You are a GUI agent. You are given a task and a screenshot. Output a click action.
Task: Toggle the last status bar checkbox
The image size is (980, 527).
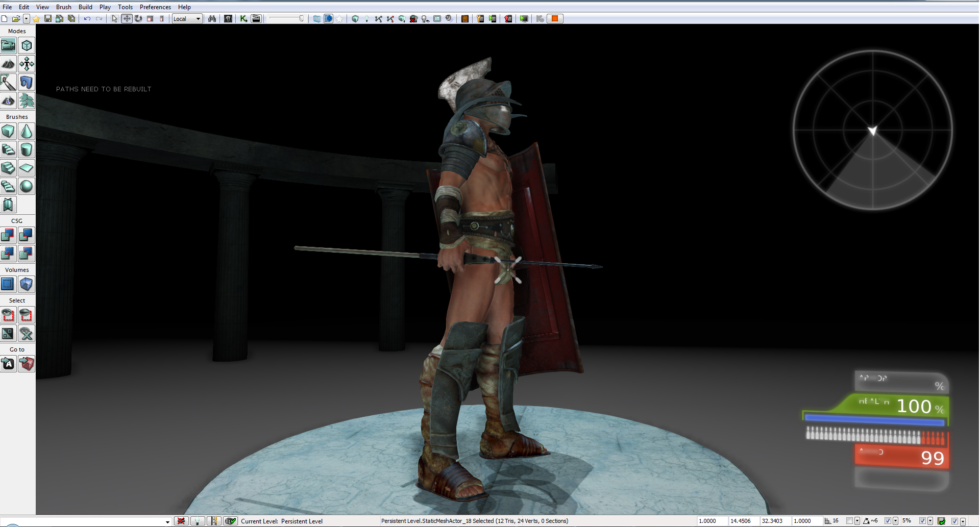pyautogui.click(x=954, y=521)
